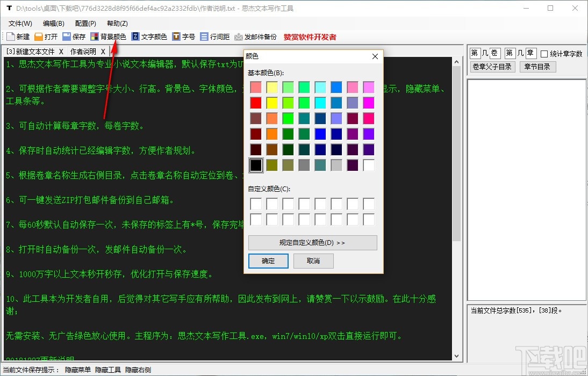Open the 编辑(B) menu
Viewport: 588px width, 376px height.
(x=54, y=23)
